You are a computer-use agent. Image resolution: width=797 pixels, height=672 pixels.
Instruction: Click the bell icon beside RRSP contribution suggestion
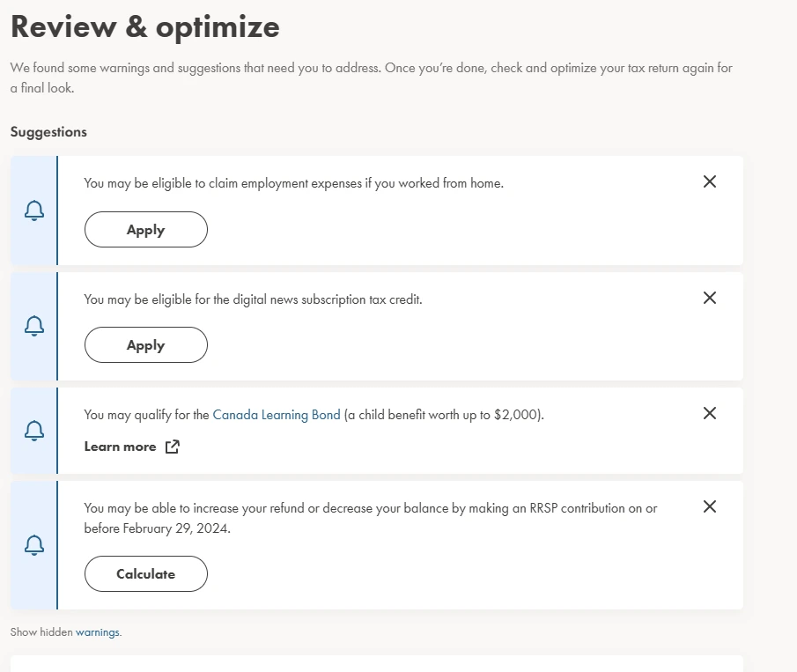click(x=34, y=545)
